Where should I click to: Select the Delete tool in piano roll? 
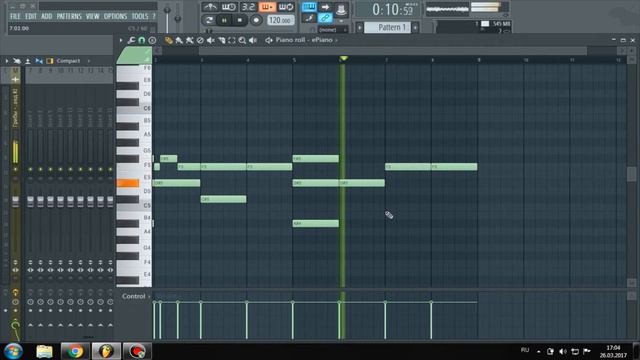point(200,40)
